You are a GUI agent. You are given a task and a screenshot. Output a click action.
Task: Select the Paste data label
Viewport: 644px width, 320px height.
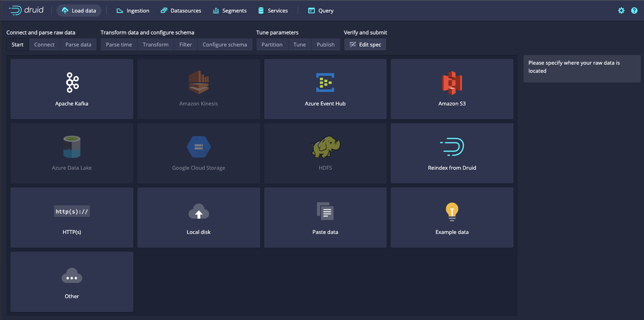(325, 232)
